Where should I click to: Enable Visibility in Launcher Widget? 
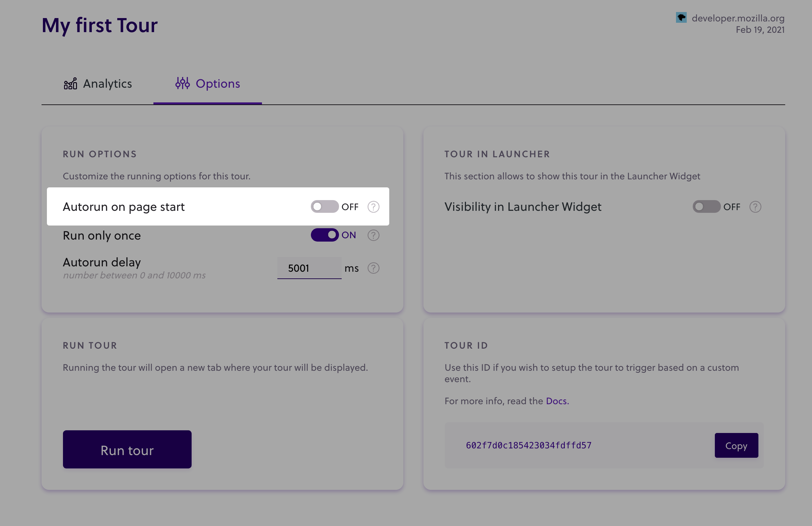point(706,206)
